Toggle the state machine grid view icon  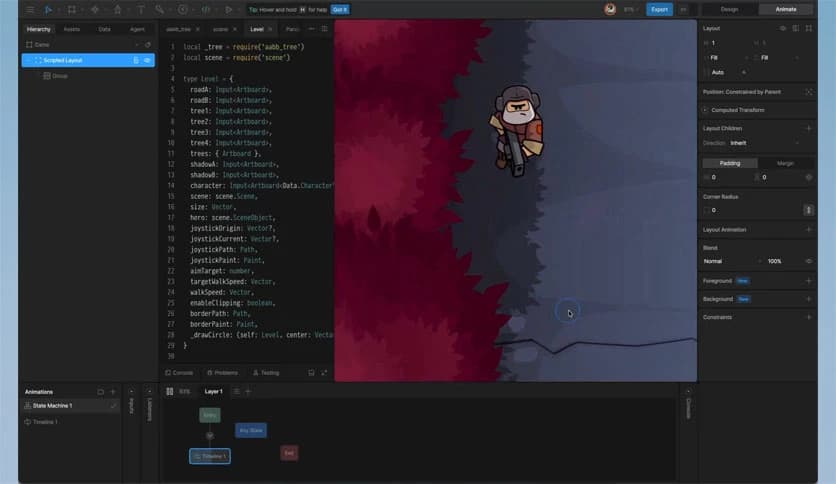coord(170,391)
